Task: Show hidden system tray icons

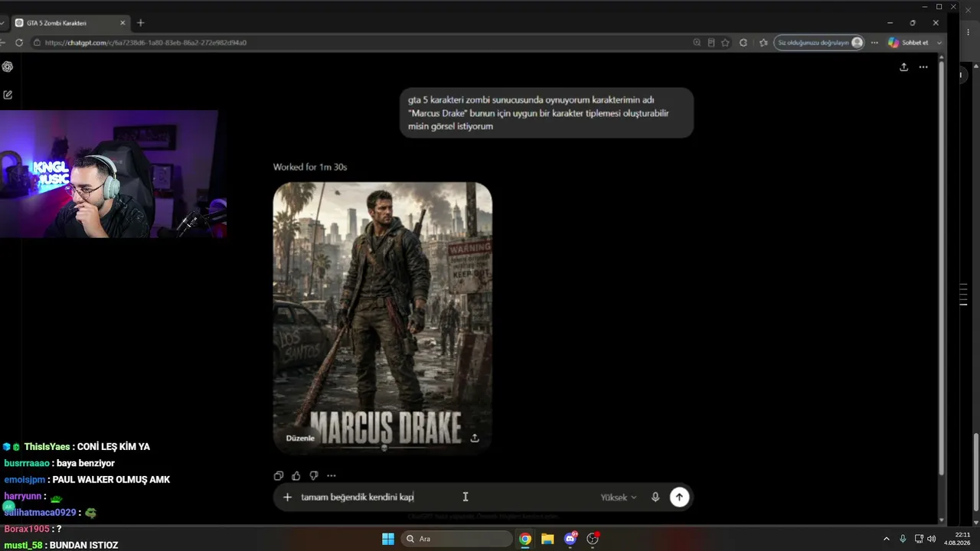Action: 887,539
